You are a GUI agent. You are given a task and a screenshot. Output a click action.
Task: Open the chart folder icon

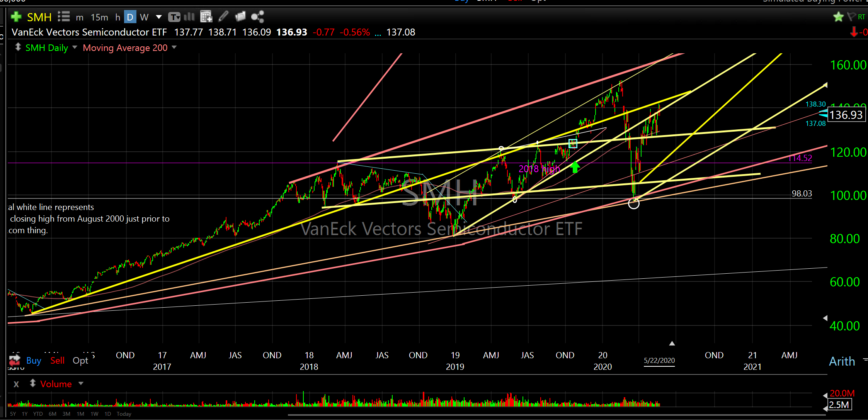(240, 16)
